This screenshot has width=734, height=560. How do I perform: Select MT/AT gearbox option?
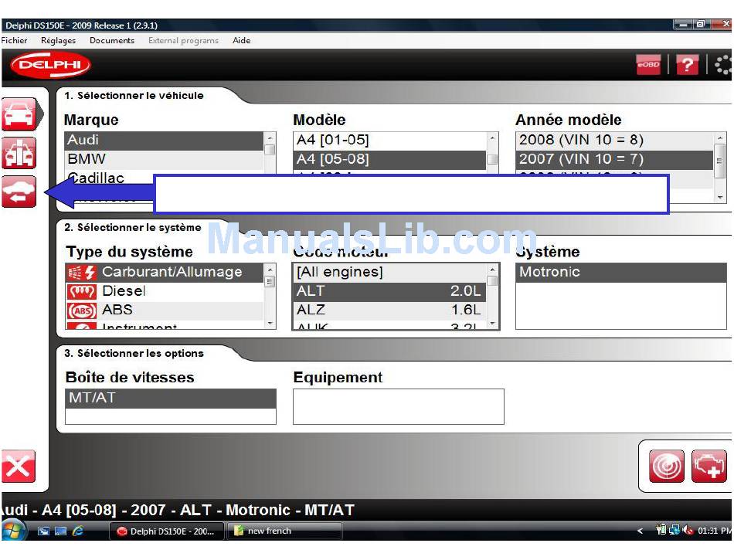coord(171,398)
